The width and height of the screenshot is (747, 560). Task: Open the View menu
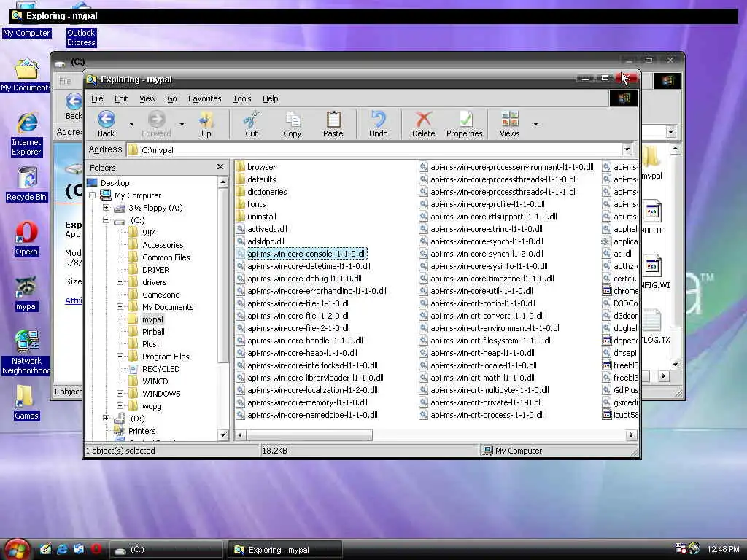pyautogui.click(x=147, y=98)
